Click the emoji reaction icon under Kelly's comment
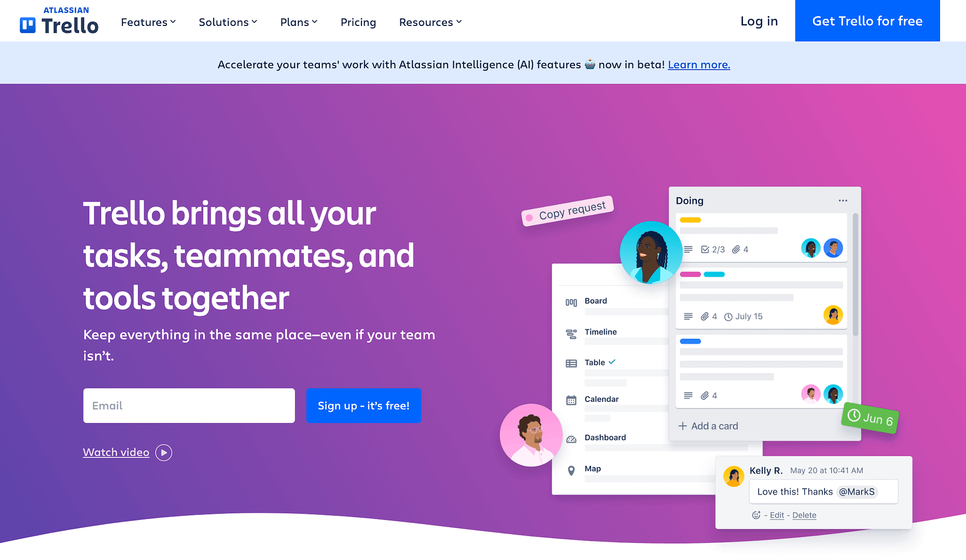This screenshot has width=966, height=560. (x=756, y=515)
